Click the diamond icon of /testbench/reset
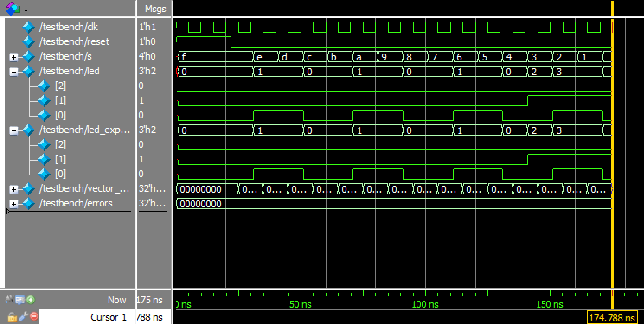The height and width of the screenshot is (324, 644). (x=29, y=42)
